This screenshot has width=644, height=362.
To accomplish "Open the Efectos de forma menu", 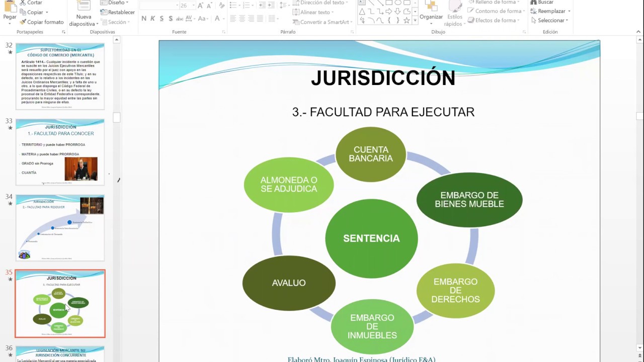I will coord(494,21).
